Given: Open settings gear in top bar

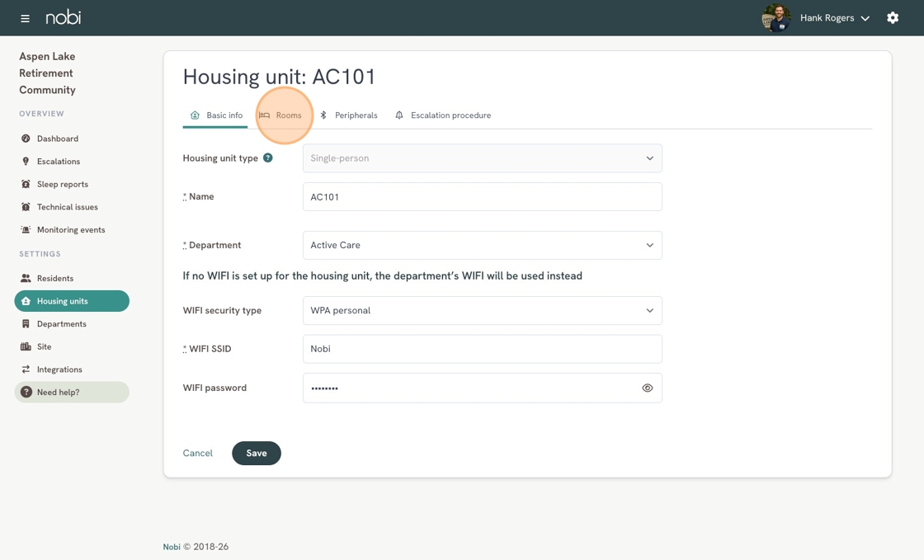Looking at the screenshot, I should tap(892, 18).
